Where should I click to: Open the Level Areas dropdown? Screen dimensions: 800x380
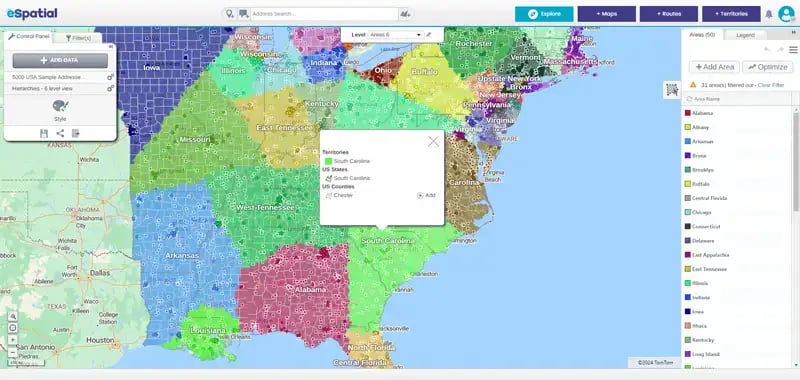pyautogui.click(x=395, y=35)
